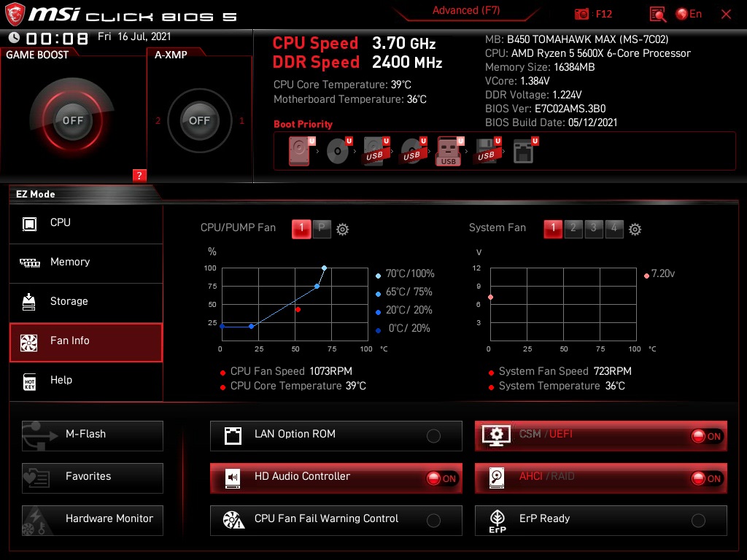The height and width of the screenshot is (560, 747).
Task: Open System Fan settings gear
Action: (635, 230)
